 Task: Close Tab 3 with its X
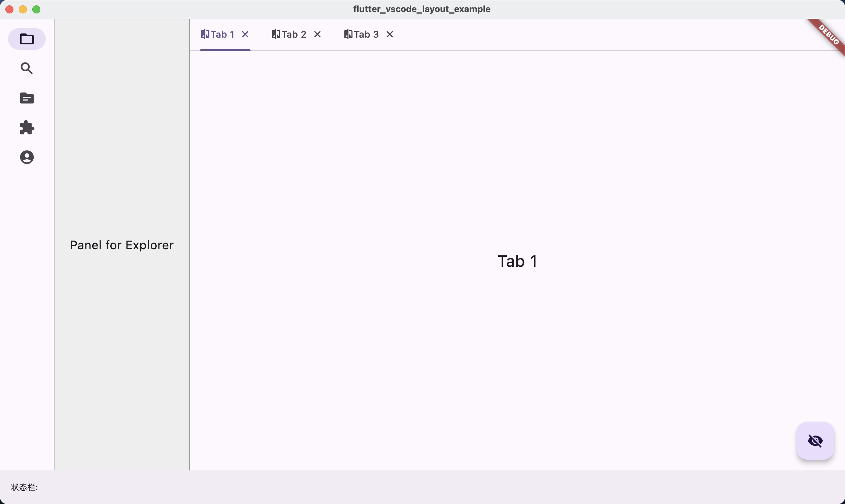click(390, 34)
